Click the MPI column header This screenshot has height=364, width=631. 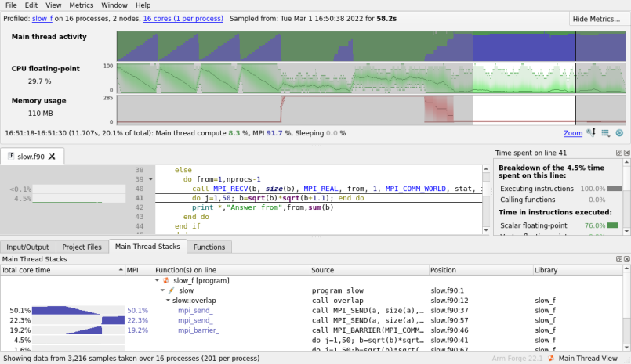[140, 270]
